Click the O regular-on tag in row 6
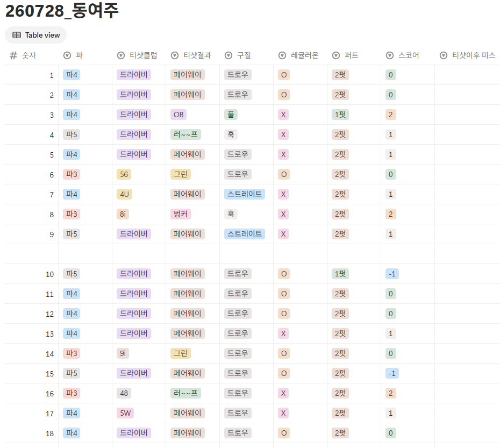The width and height of the screenshot is (500, 448). pyautogui.click(x=284, y=174)
